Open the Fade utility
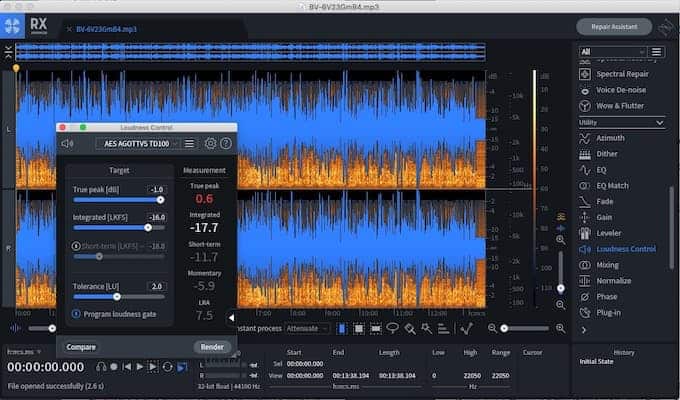 597,202
